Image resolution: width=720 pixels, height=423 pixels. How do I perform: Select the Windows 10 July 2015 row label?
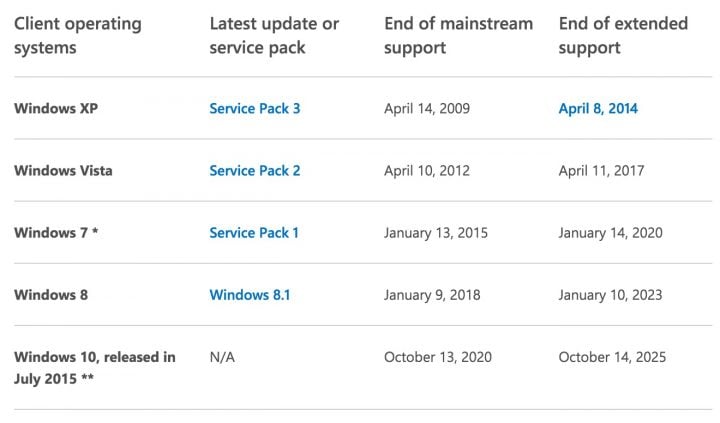click(x=95, y=368)
